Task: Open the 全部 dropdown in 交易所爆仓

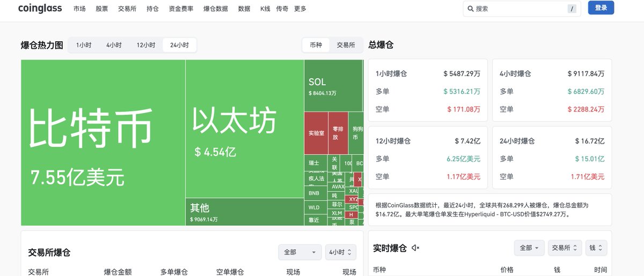Action: (299, 252)
